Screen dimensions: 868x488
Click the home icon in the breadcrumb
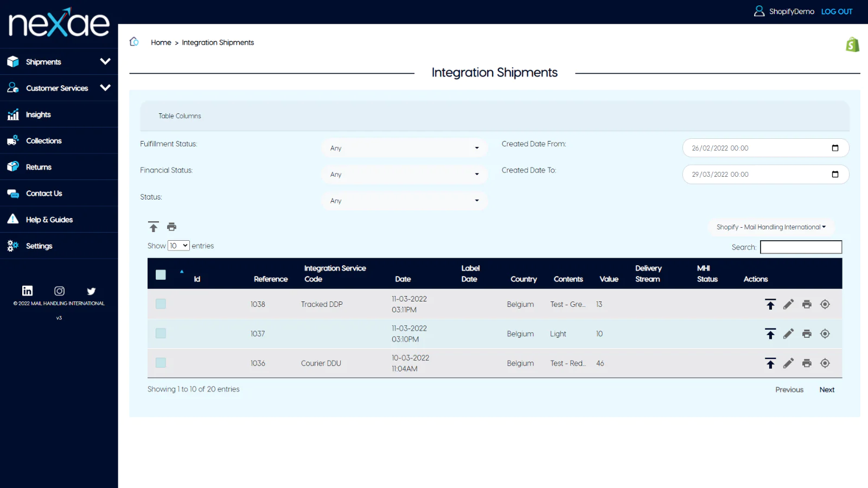coord(134,42)
